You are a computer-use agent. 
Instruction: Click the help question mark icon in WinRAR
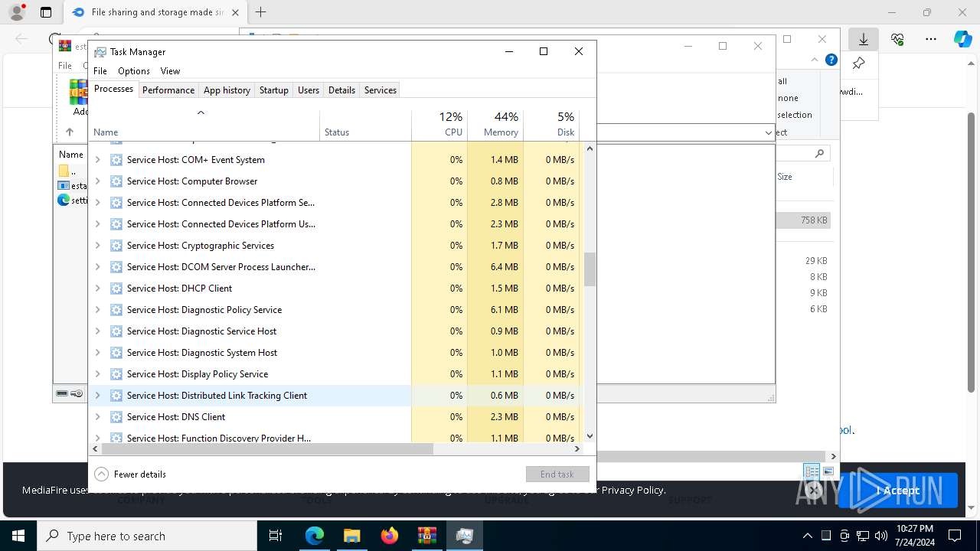click(831, 60)
